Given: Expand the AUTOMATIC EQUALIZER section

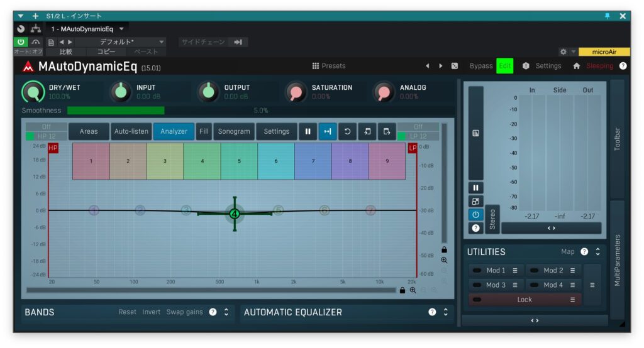Looking at the screenshot, I should pos(445,312).
